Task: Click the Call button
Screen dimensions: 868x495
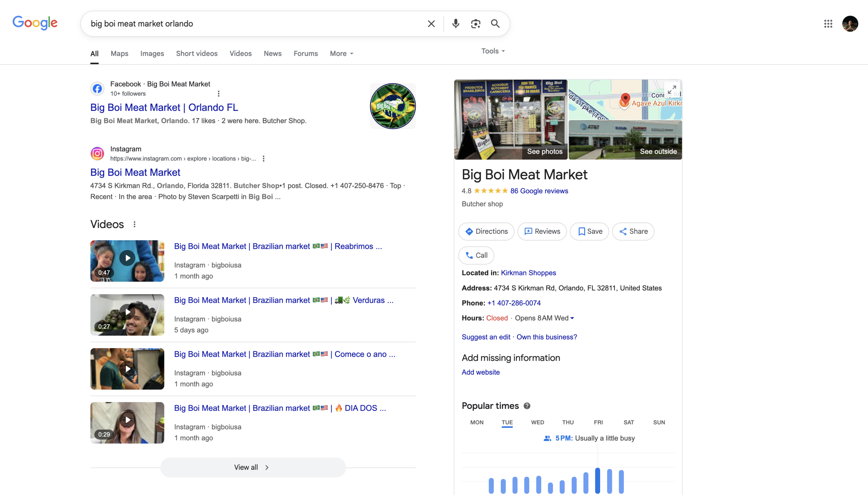Action: (x=476, y=255)
